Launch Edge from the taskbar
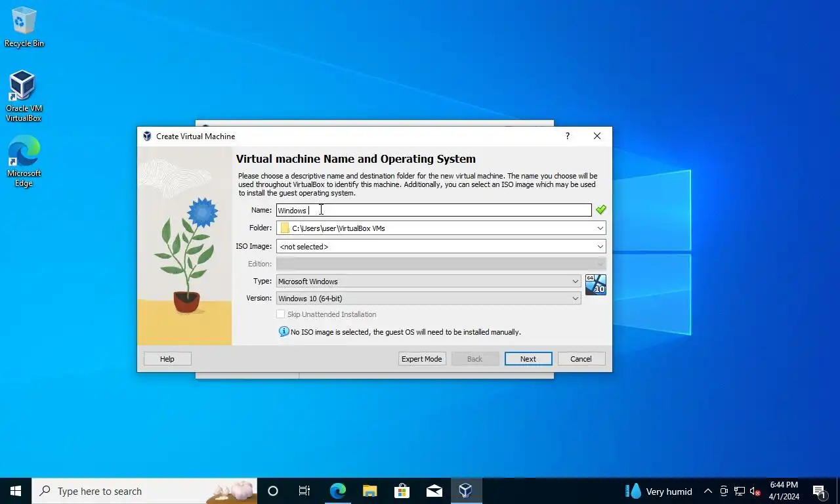 (337, 491)
